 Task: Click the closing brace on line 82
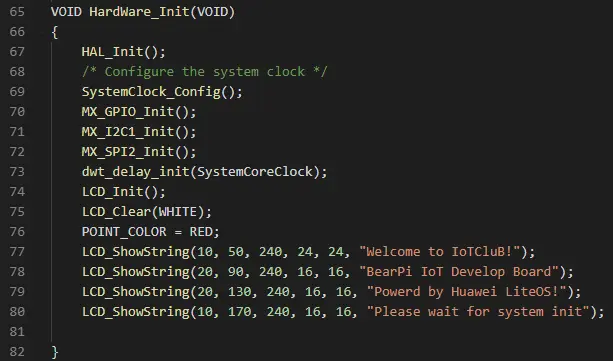point(55,352)
